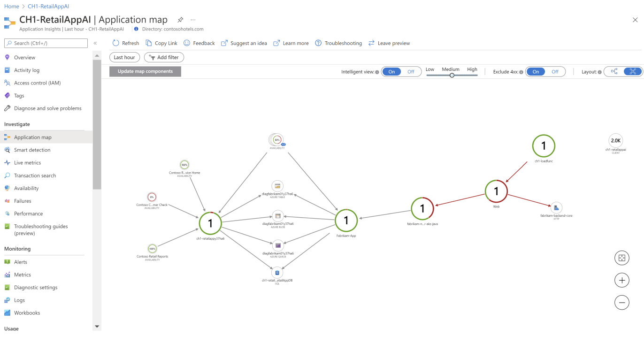
Task: Open Failures in the Investigate section
Action: 23,201
